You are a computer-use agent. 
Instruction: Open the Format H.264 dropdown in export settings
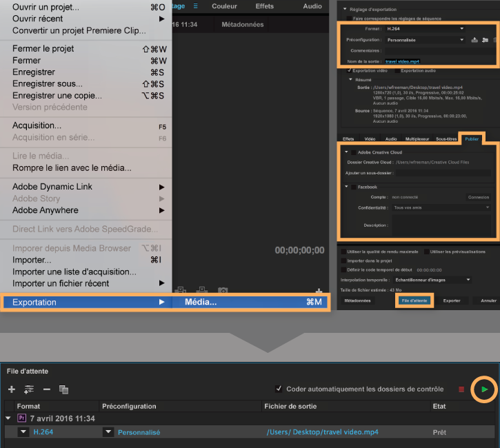[x=426, y=29]
